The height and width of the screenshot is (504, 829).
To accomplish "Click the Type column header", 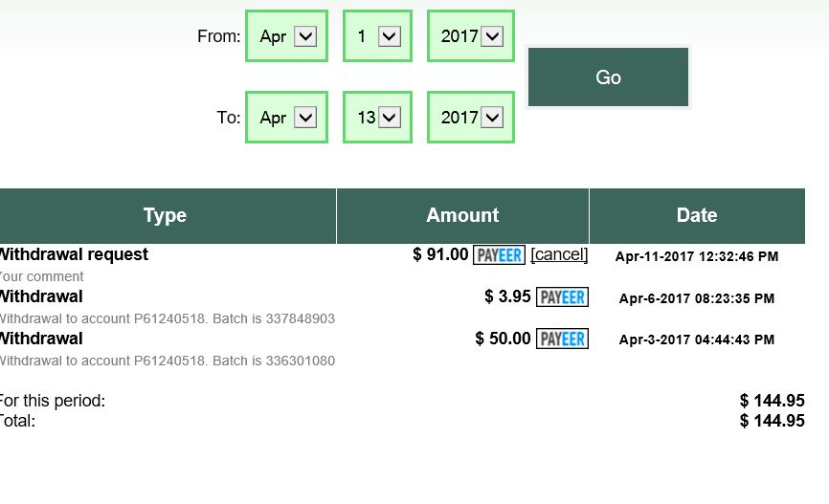I will pyautogui.click(x=165, y=215).
